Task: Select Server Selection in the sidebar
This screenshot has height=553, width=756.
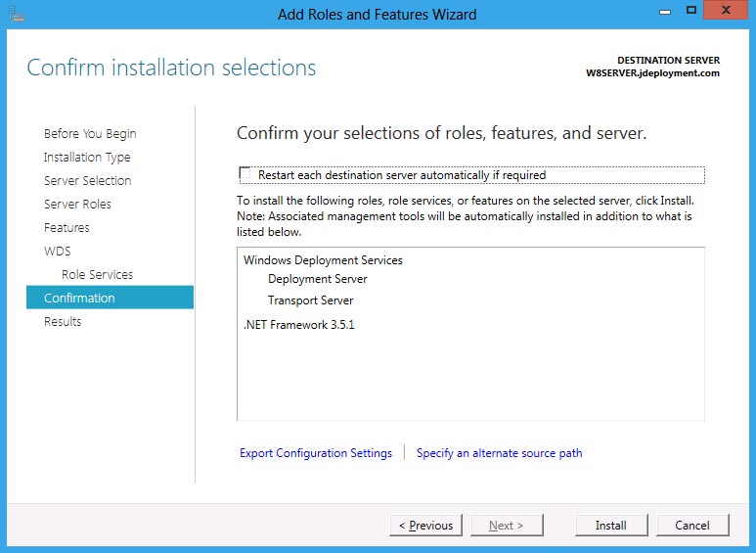Action: point(87,181)
